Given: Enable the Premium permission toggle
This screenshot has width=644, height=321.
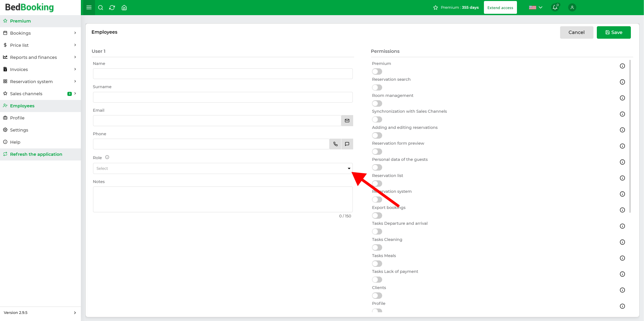Looking at the screenshot, I should [x=377, y=71].
